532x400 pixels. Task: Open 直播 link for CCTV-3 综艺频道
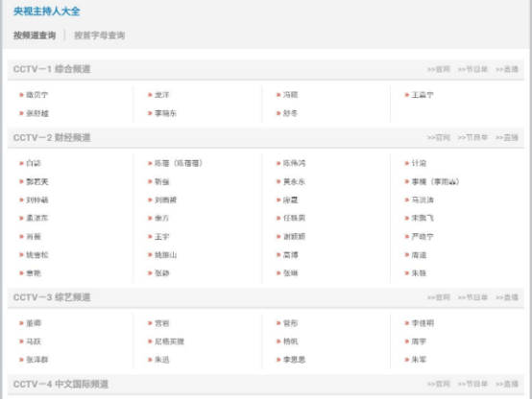[x=507, y=297]
